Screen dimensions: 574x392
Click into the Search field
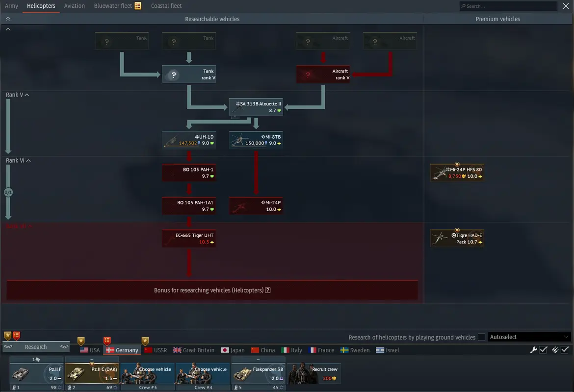tap(508, 6)
